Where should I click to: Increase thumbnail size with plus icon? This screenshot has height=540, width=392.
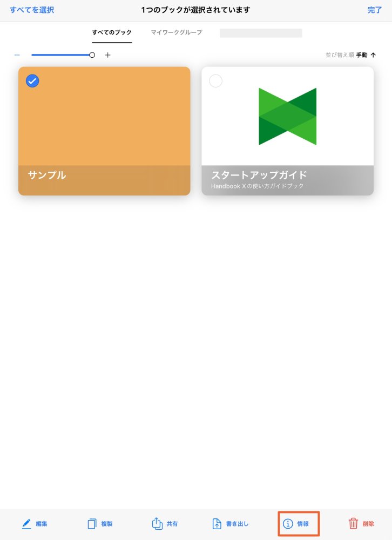[108, 55]
